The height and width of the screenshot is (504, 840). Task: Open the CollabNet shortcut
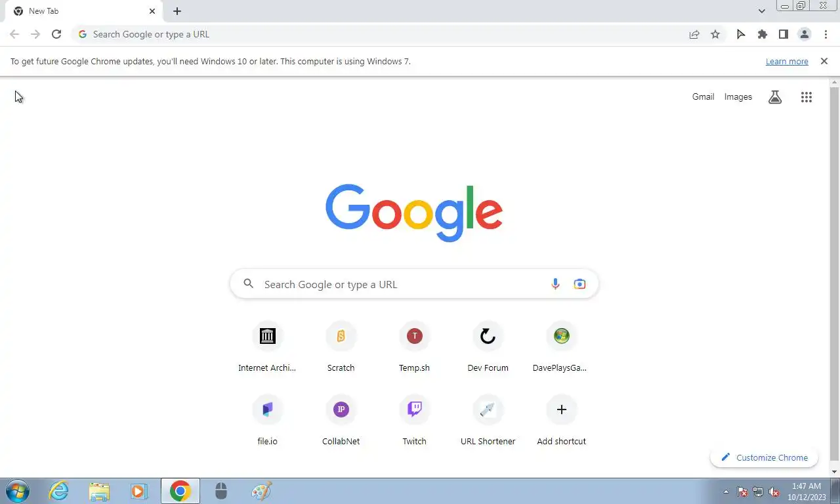341,421
